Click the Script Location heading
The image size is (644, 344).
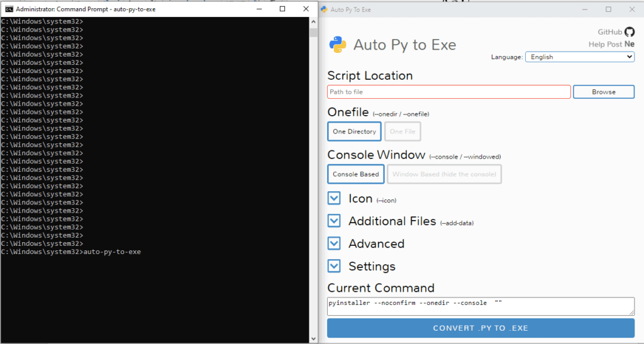(x=370, y=75)
